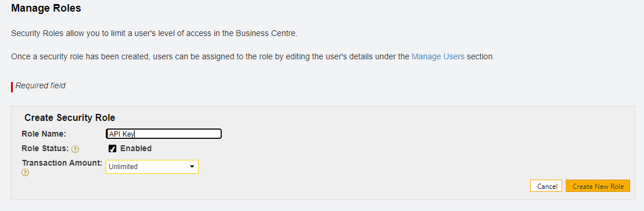Click the Role Status help question-mark icon
The width and height of the screenshot is (644, 211).
(75, 149)
